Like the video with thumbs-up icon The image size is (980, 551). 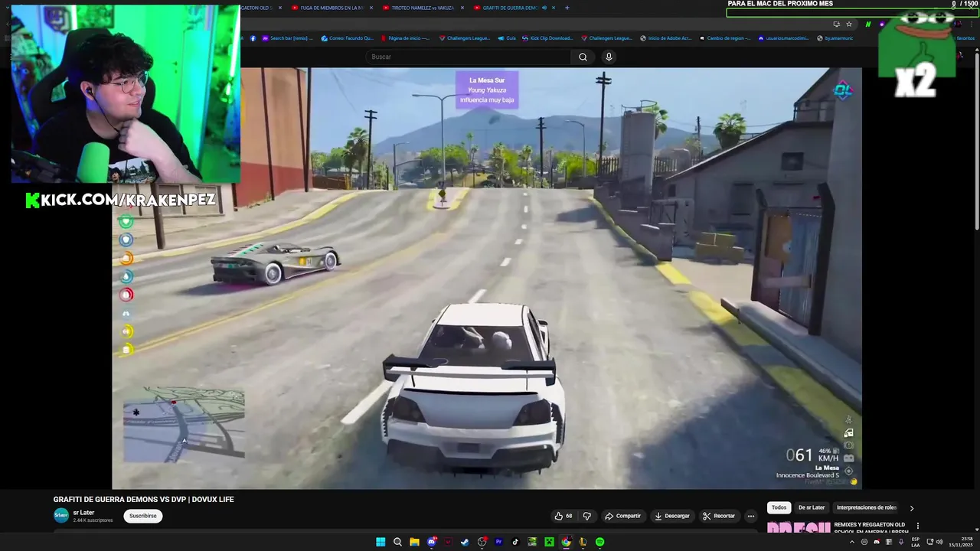click(563, 516)
